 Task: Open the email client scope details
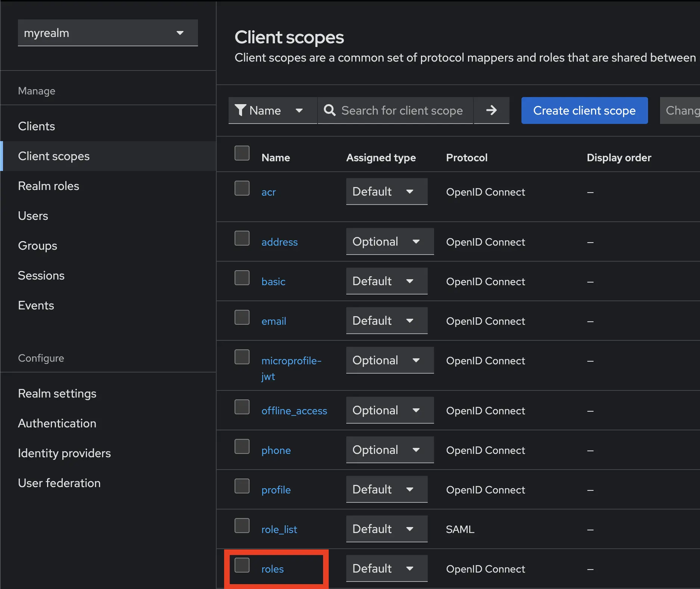point(274,321)
